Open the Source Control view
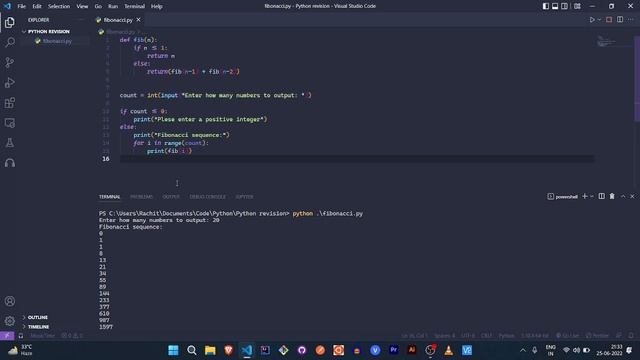This screenshot has height=360, width=640. coord(10,62)
